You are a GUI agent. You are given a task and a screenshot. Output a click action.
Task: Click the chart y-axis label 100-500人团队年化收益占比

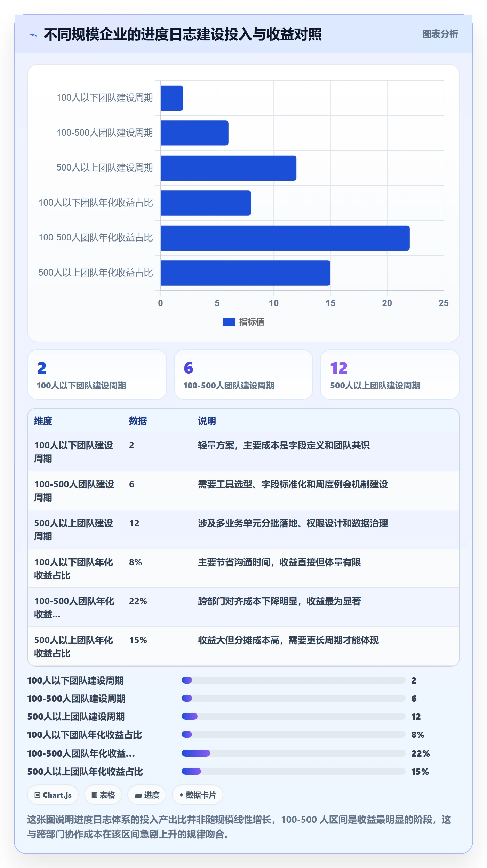[x=96, y=238]
